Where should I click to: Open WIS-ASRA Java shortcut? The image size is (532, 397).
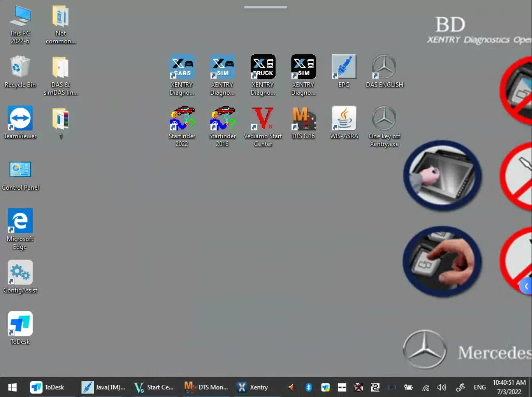click(344, 123)
